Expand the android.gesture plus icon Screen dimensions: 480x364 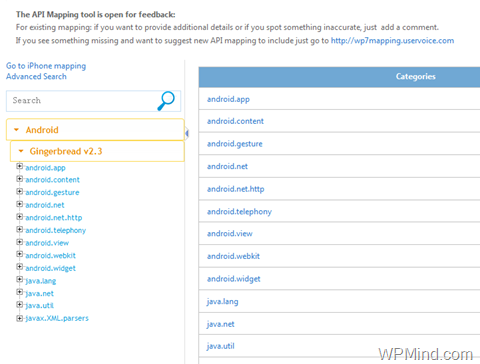point(20,192)
